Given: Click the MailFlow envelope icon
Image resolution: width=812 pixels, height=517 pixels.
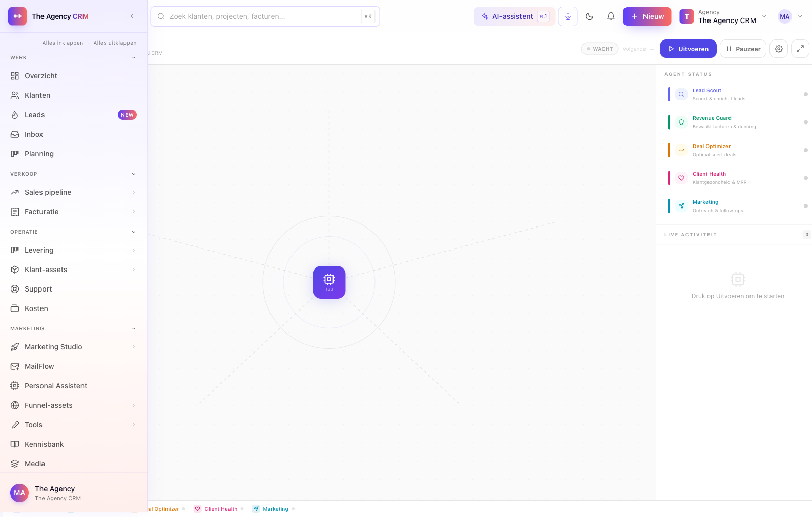Looking at the screenshot, I should tap(15, 366).
